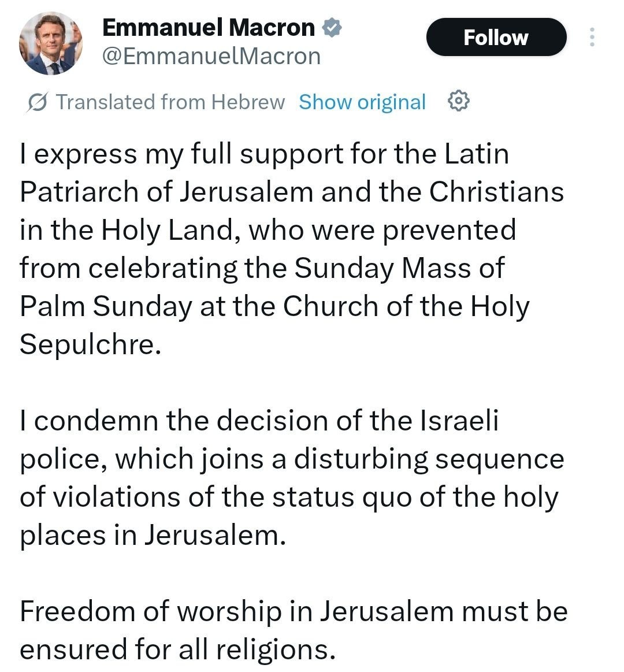624x672 pixels.
Task: Tap the line places in Jerusalem
Action: [153, 535]
